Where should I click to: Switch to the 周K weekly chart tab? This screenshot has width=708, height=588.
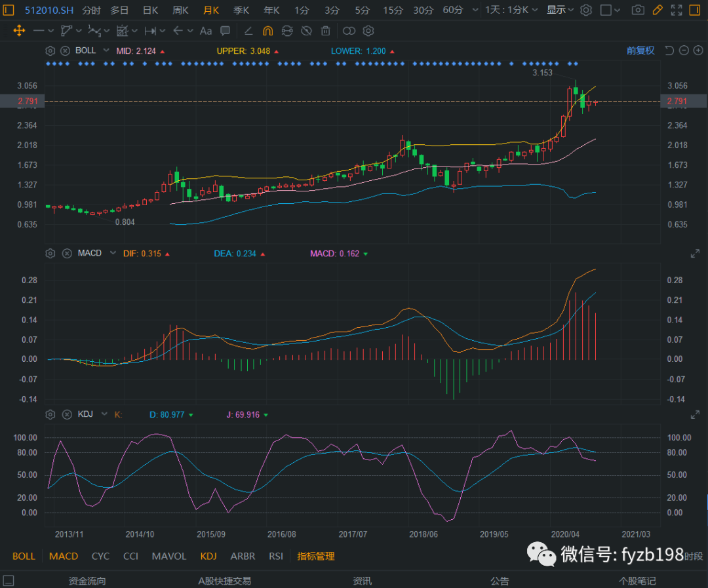180,10
